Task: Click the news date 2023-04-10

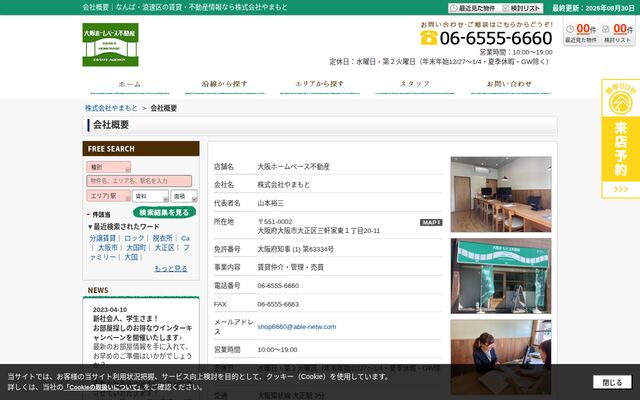Action: pos(110,309)
